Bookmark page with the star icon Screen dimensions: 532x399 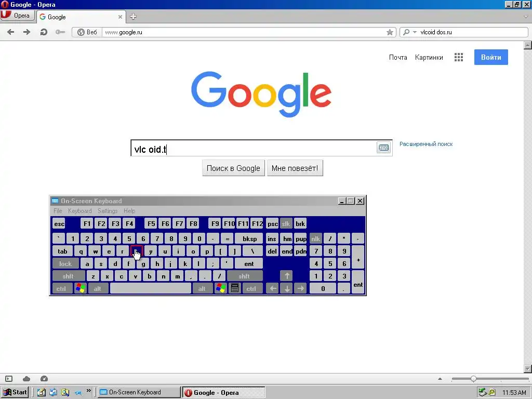390,32
